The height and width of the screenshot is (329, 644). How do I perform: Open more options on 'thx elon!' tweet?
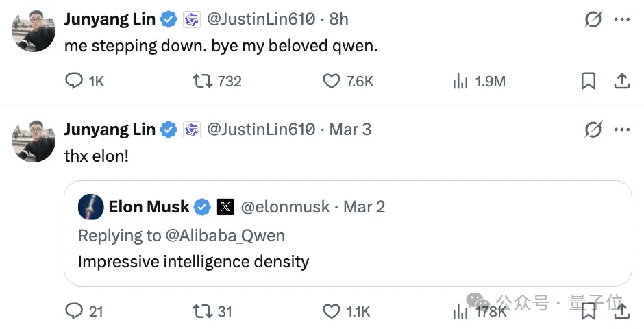(x=621, y=130)
